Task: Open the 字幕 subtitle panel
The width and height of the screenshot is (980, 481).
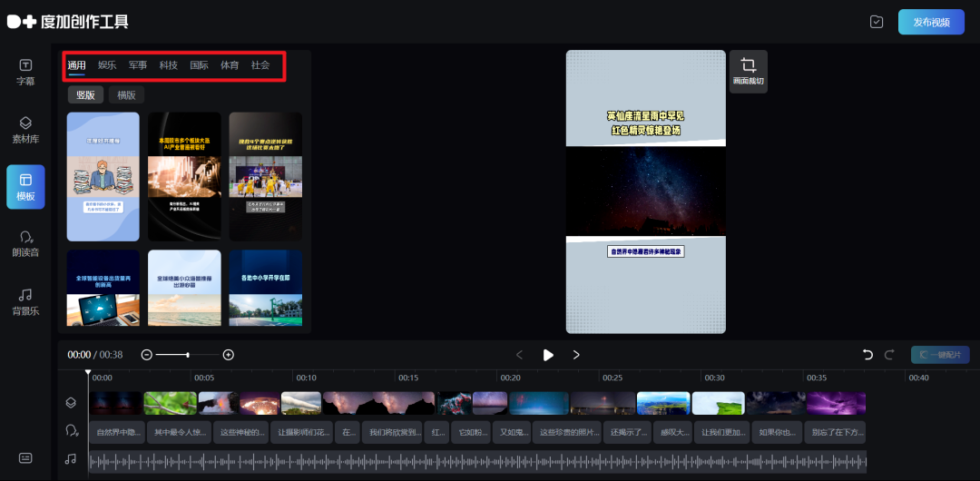Action: 25,72
